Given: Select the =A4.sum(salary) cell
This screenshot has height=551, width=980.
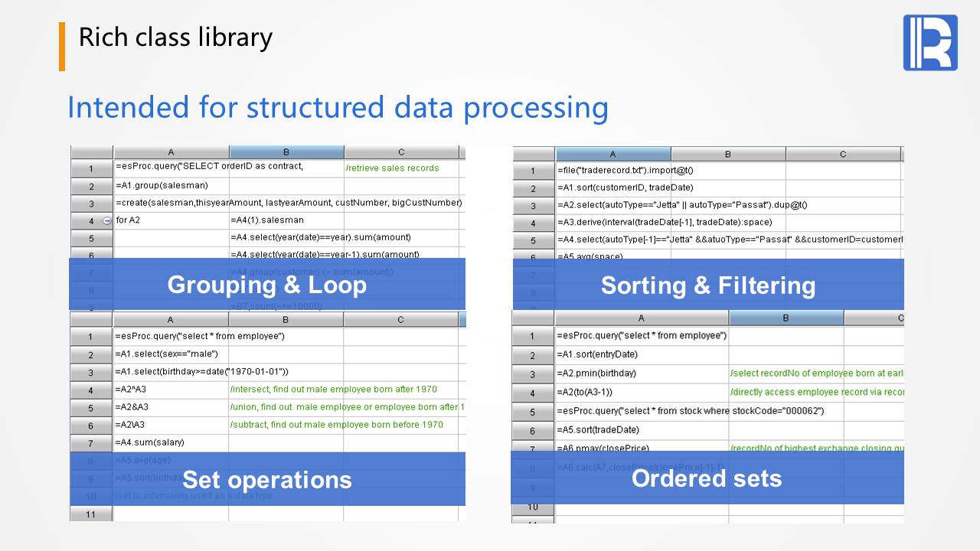Looking at the screenshot, I should point(170,442).
